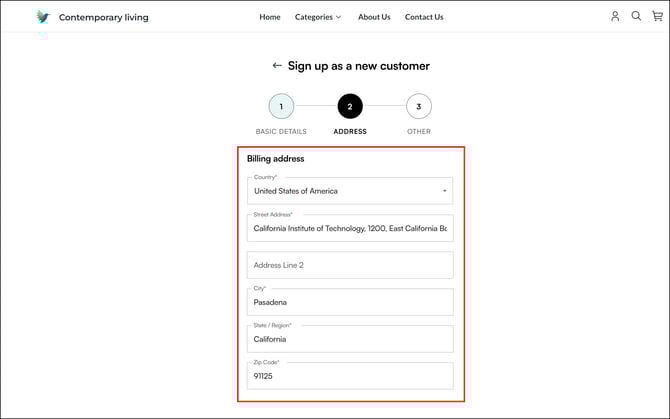Select step 1 Basic Details circle
This screenshot has height=419, width=670.
pos(281,106)
